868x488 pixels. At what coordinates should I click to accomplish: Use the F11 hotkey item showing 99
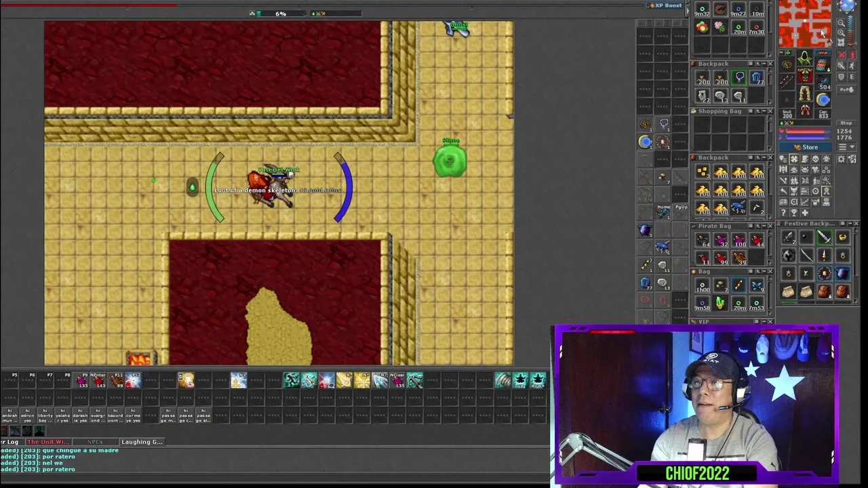[117, 381]
